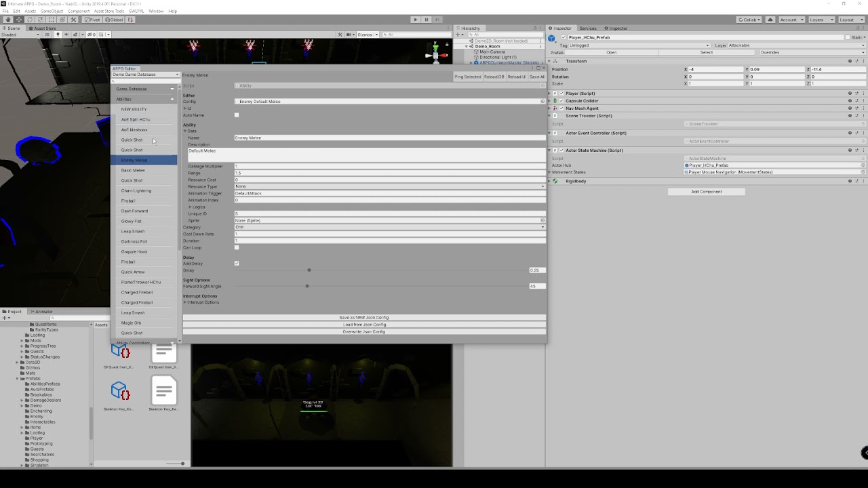Select the combined Transform tool
This screenshot has width=868, height=488.
click(x=63, y=20)
